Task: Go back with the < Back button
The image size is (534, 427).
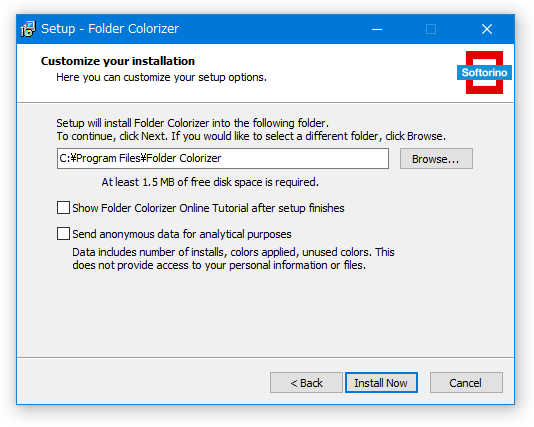Action: pyautogui.click(x=306, y=382)
